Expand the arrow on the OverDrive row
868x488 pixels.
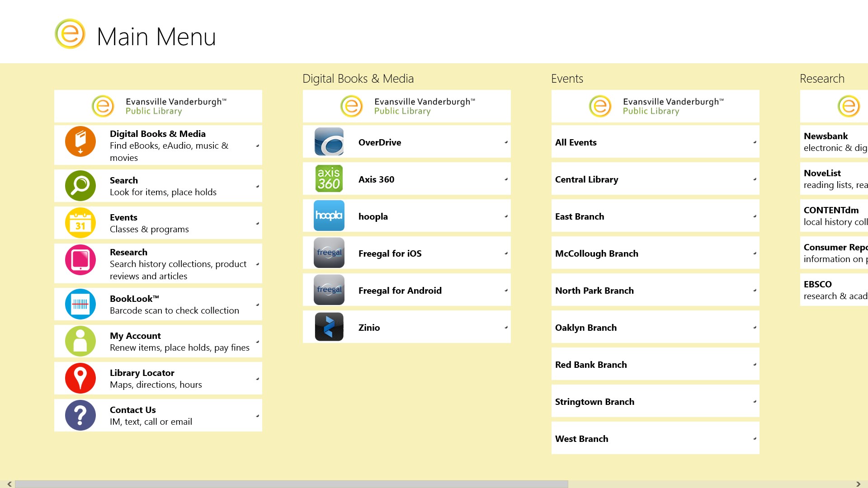[506, 142]
